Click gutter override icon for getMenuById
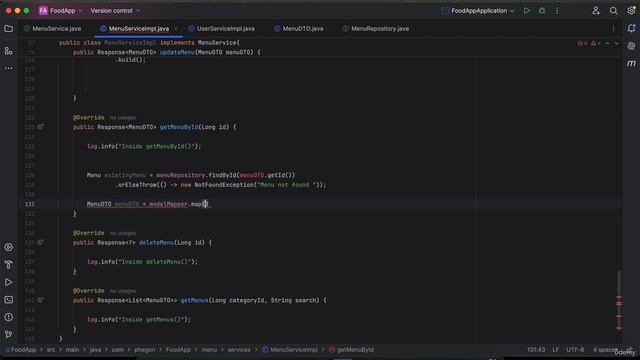 point(40,127)
